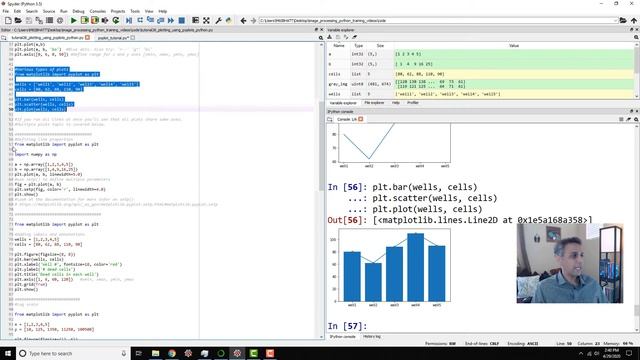Click the debug Continue double-arrow icon
The height and width of the screenshot is (360, 640).
pos(171,20)
